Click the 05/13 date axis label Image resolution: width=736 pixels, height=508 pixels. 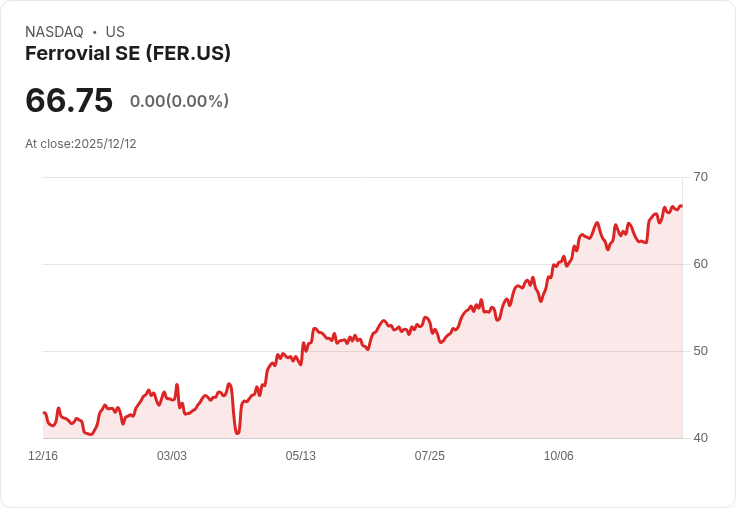pyautogui.click(x=300, y=456)
